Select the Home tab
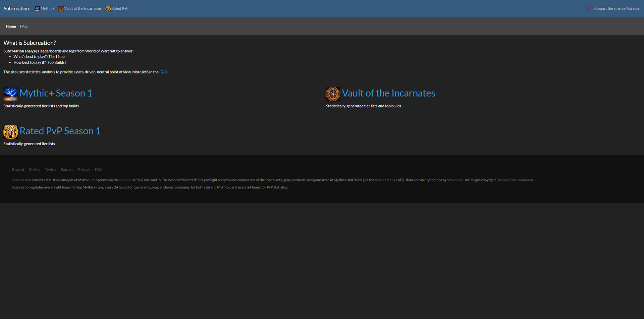Viewport: 644px width, 319px height. 11,26
